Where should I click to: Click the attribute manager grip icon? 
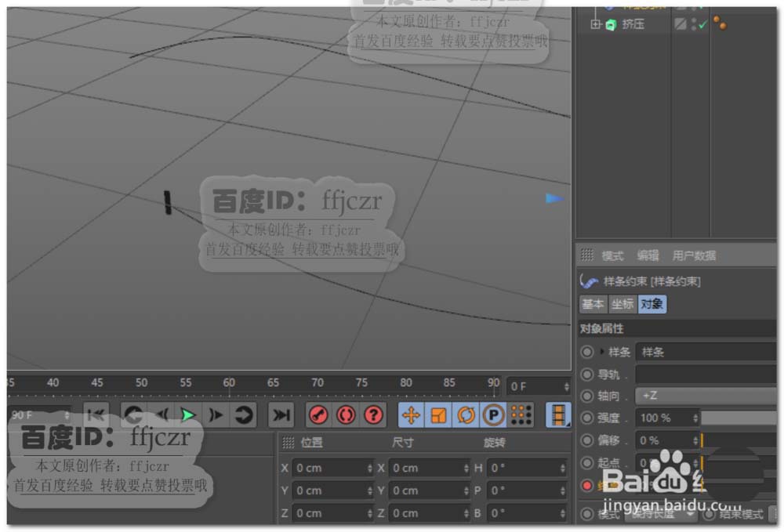(x=587, y=255)
